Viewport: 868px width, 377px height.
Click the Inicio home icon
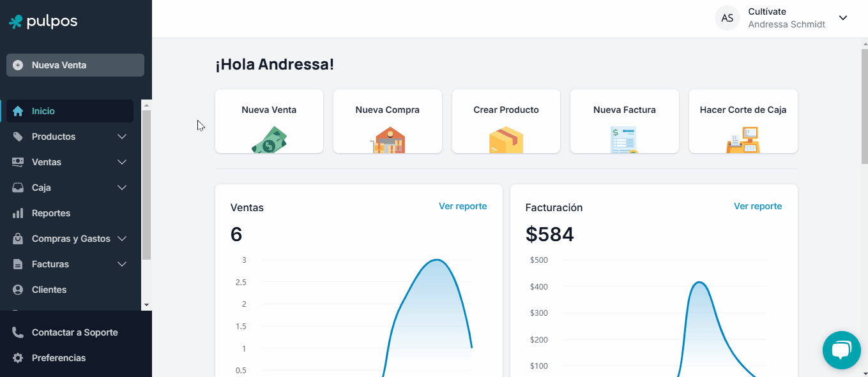18,111
